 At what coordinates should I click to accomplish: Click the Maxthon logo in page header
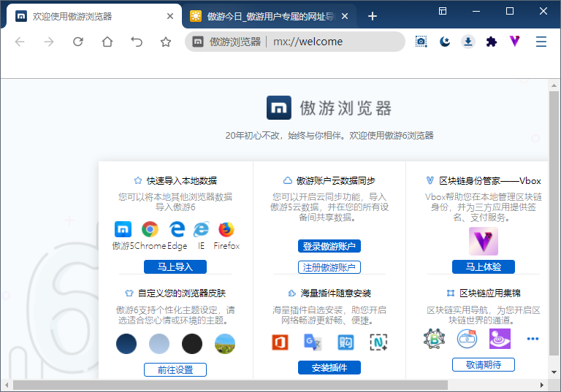point(279,107)
